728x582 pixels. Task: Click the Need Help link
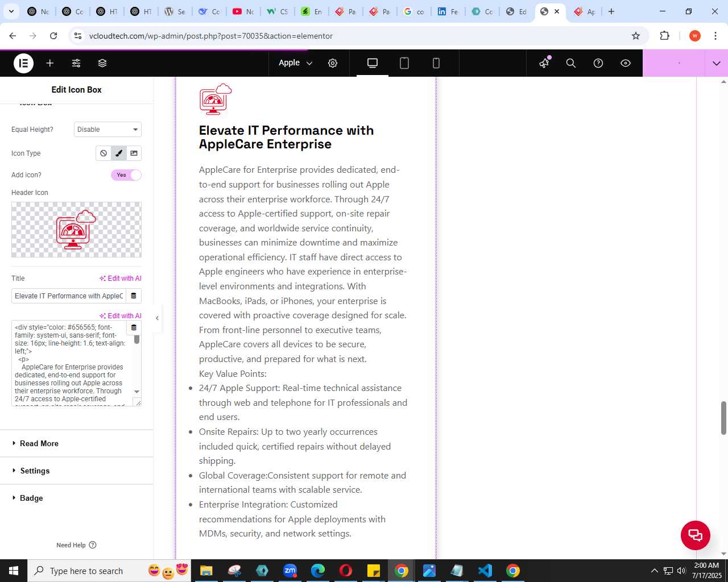[x=76, y=545]
